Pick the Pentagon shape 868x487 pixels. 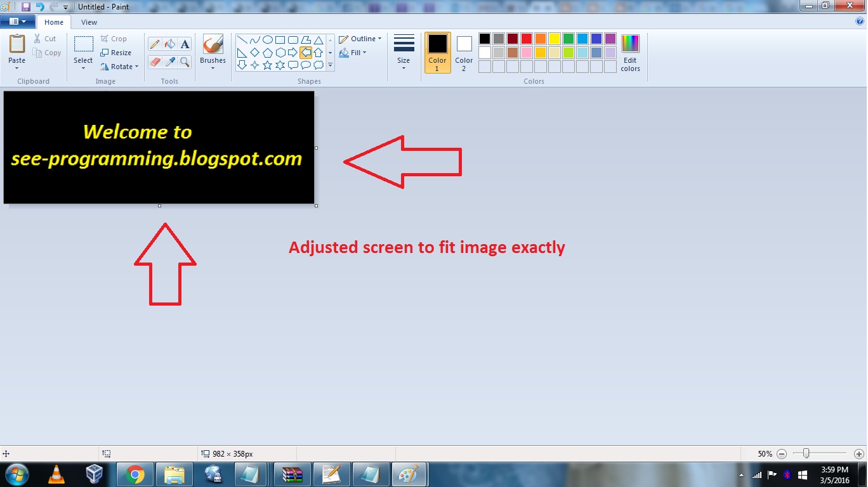[x=267, y=53]
